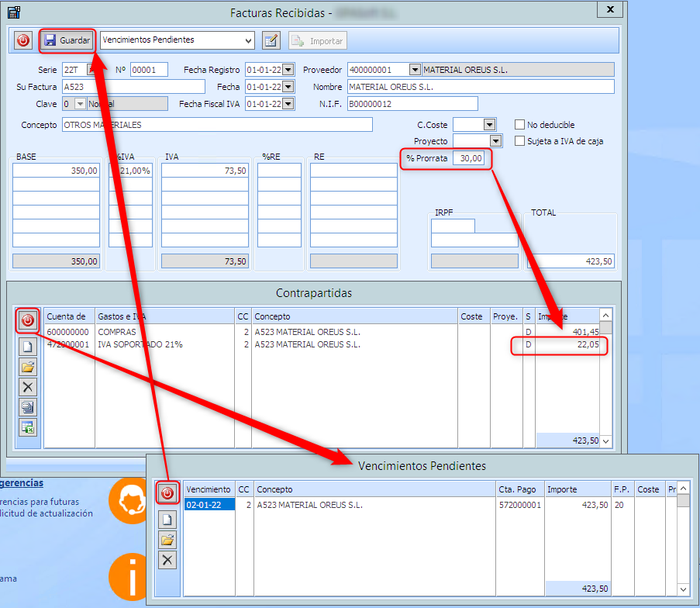Expand the Vencimientos Pendientes combo box
The image size is (700, 608).
pos(248,40)
